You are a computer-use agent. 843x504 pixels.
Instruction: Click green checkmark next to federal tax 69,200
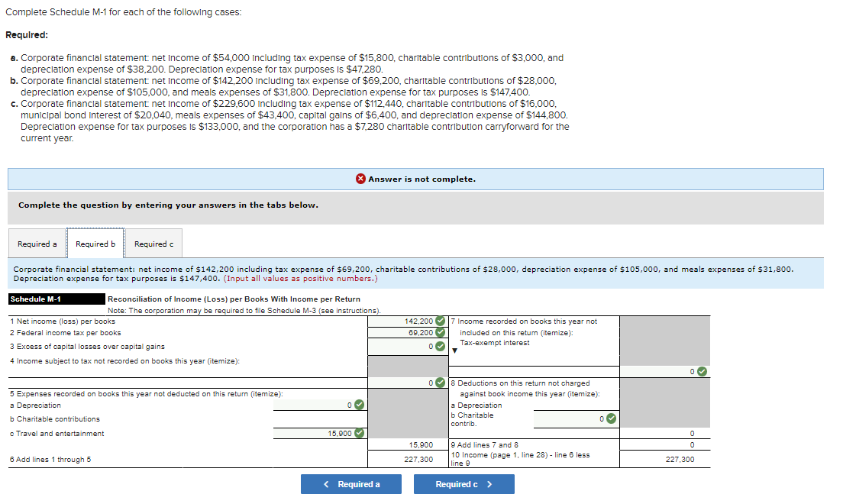click(x=440, y=331)
